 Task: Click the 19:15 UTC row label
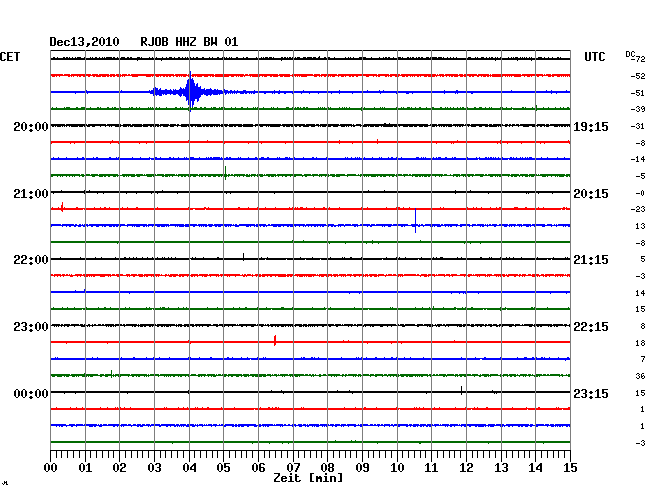click(x=591, y=126)
